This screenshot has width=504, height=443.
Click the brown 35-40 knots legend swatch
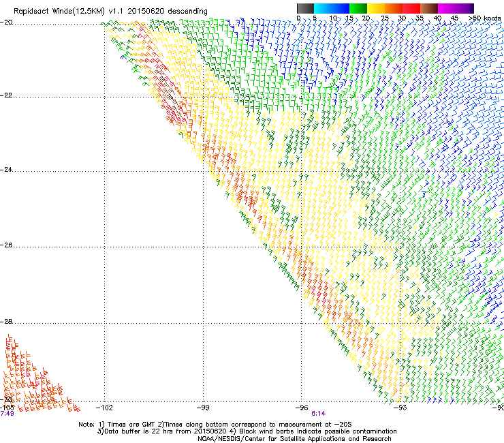[429, 8]
